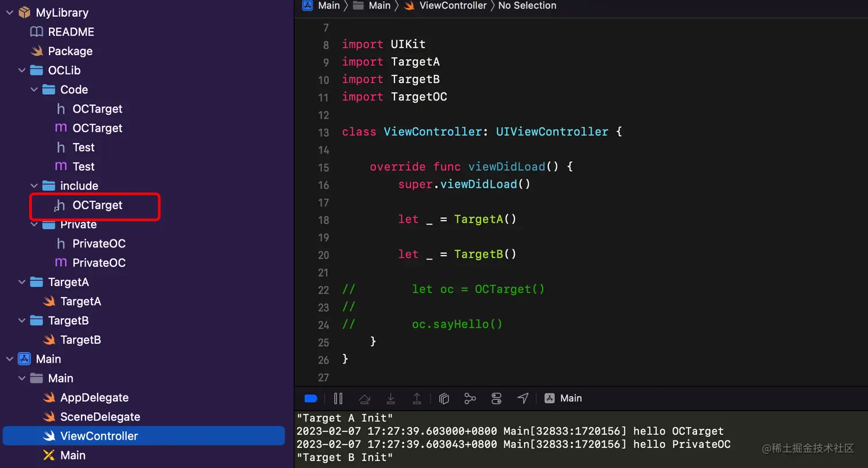Collapse the Code folder
868x468 pixels.
coord(34,90)
